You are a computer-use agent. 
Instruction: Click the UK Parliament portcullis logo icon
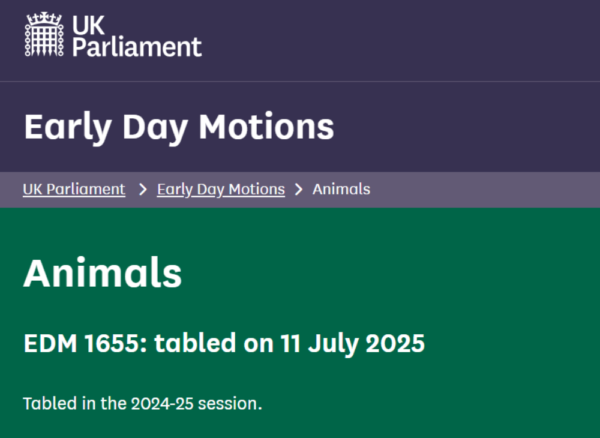pyautogui.click(x=42, y=35)
